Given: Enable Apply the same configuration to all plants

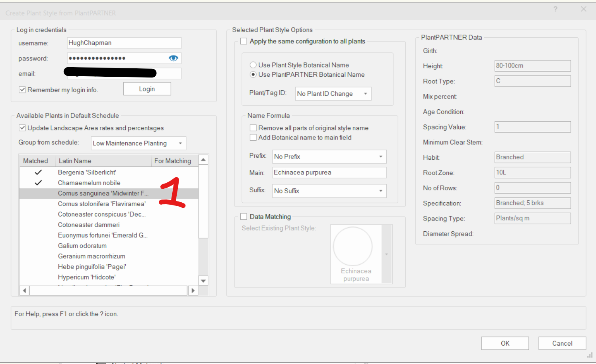Looking at the screenshot, I should click(244, 41).
